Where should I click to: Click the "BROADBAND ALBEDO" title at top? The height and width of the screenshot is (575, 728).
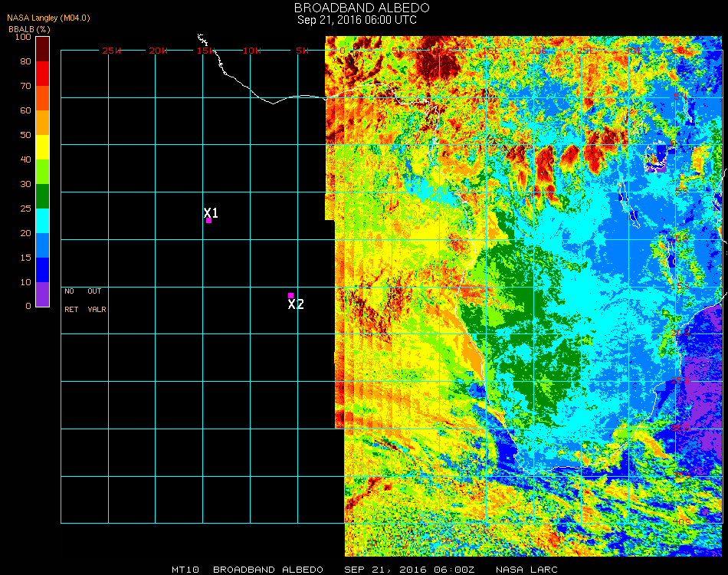pos(356,8)
